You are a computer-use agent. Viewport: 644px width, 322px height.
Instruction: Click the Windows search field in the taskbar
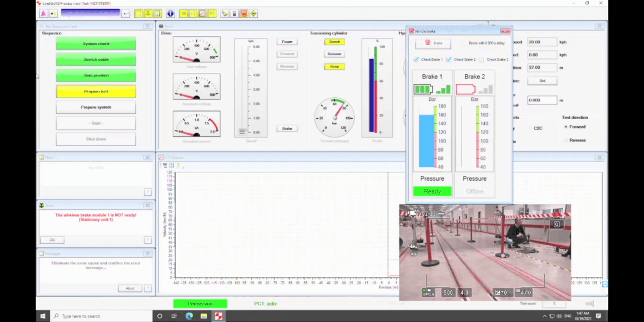pos(80,316)
